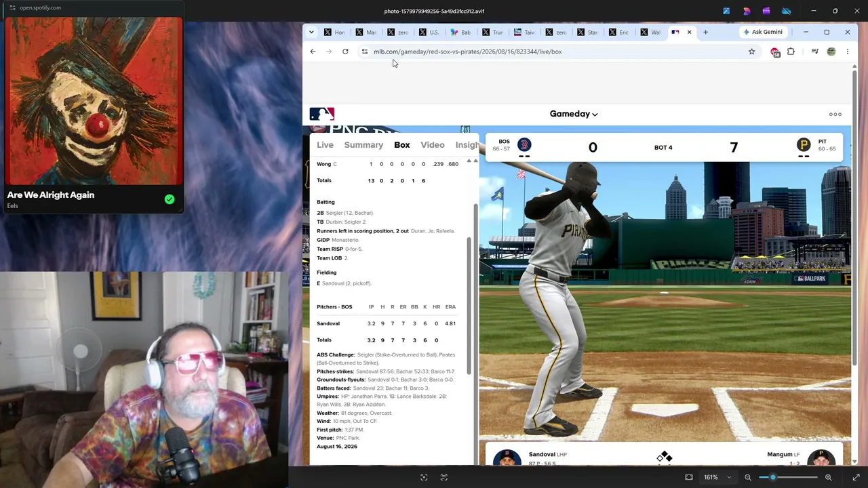Switch to the 'Taiw' browser tab
The image size is (868, 488).
click(524, 32)
